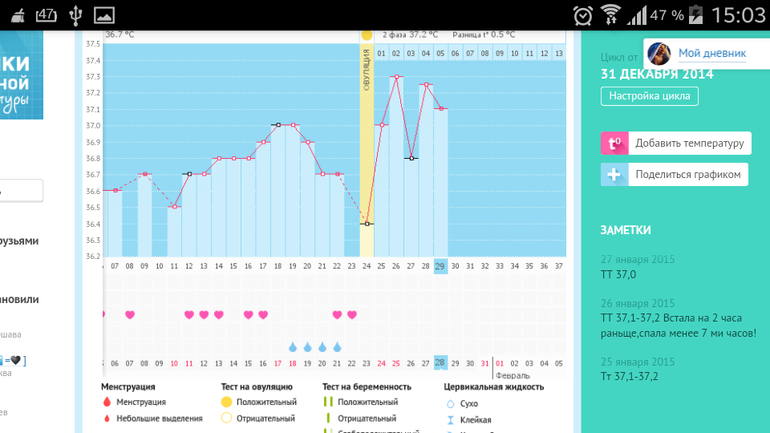Tap the pink thermometer icon for adding temperature
The height and width of the screenshot is (433, 770).
click(614, 143)
